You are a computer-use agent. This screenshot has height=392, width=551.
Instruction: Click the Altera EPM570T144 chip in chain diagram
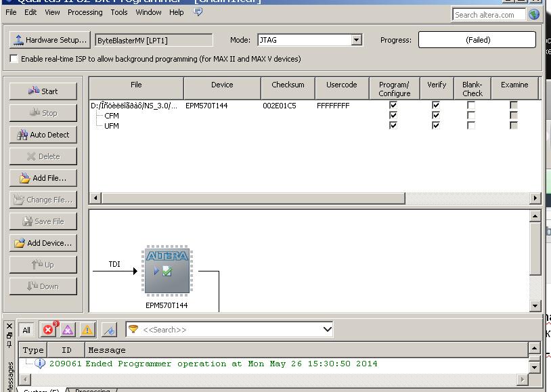point(167,271)
